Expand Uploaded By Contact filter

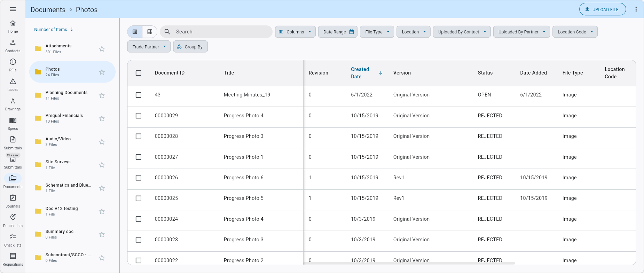[462, 32]
